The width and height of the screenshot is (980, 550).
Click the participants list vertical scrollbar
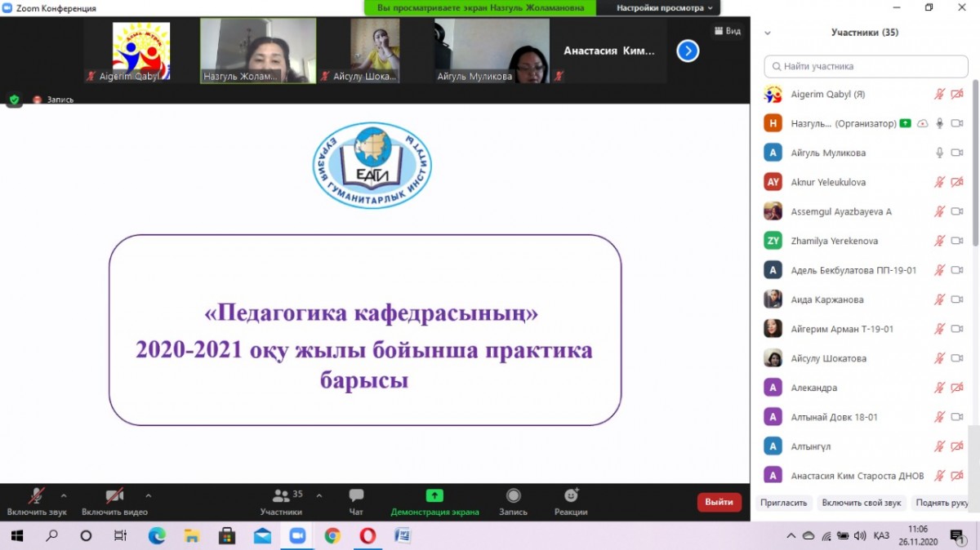pyautogui.click(x=974, y=163)
